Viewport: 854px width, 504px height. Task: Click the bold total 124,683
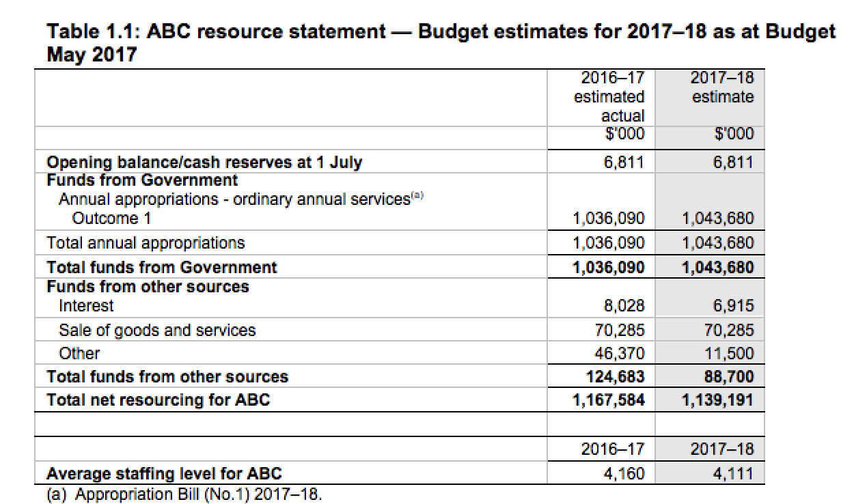coord(616,376)
